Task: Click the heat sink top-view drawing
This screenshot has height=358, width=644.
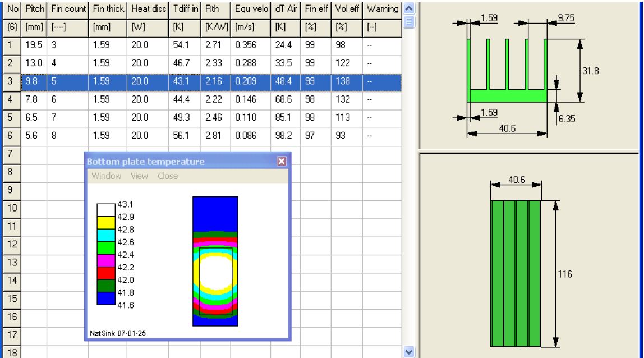Action: click(516, 273)
